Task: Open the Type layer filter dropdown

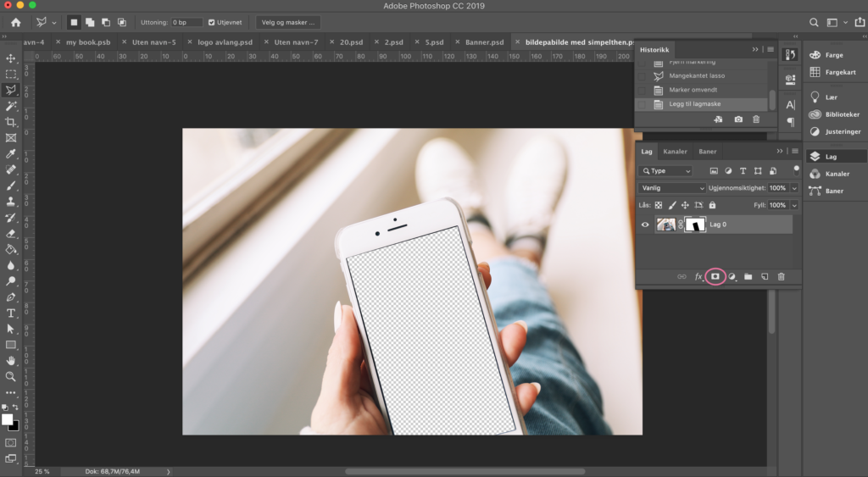Action: coord(666,171)
